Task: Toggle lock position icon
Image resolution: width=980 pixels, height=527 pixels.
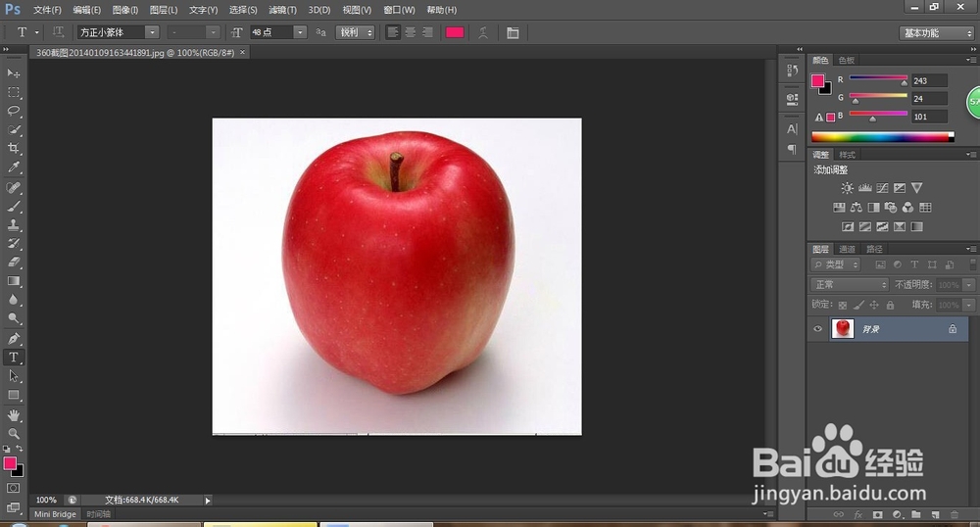Action: click(874, 305)
